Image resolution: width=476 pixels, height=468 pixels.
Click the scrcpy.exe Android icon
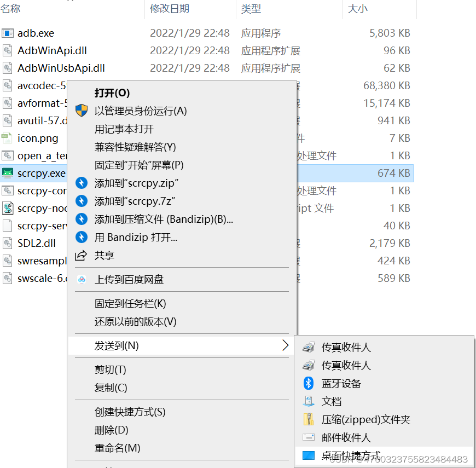pyautogui.click(x=8, y=173)
